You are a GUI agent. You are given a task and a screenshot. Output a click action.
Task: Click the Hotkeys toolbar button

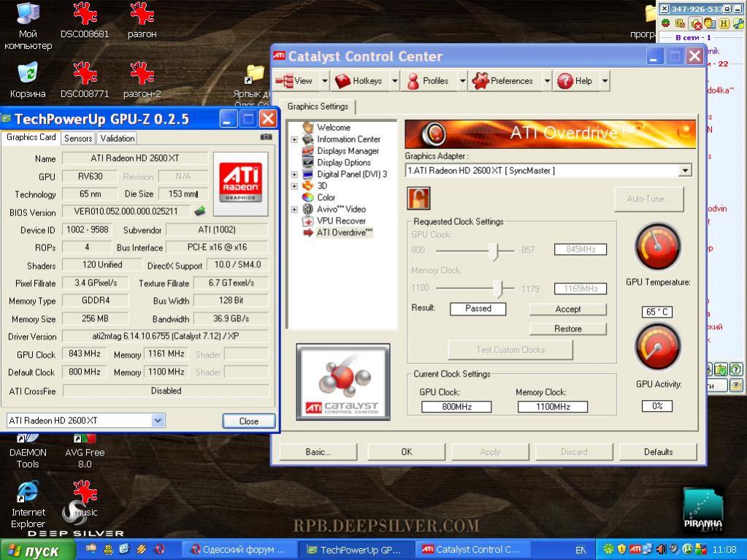coord(361,81)
